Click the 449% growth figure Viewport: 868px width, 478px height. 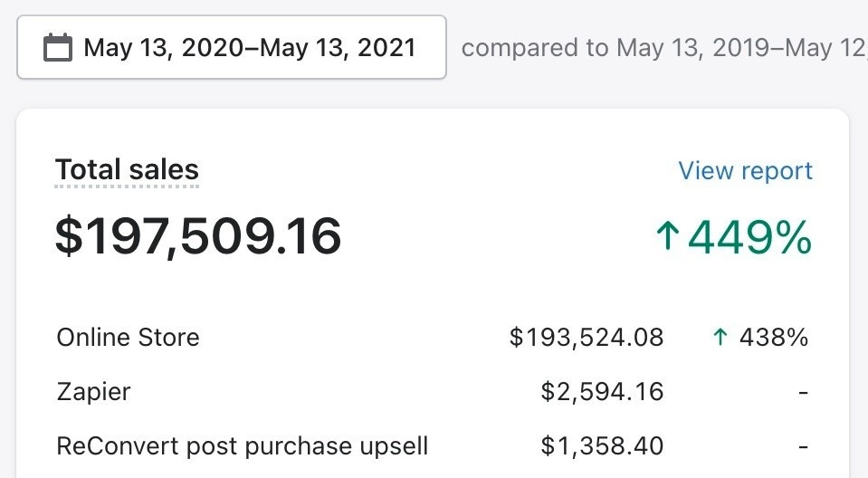[x=749, y=237]
